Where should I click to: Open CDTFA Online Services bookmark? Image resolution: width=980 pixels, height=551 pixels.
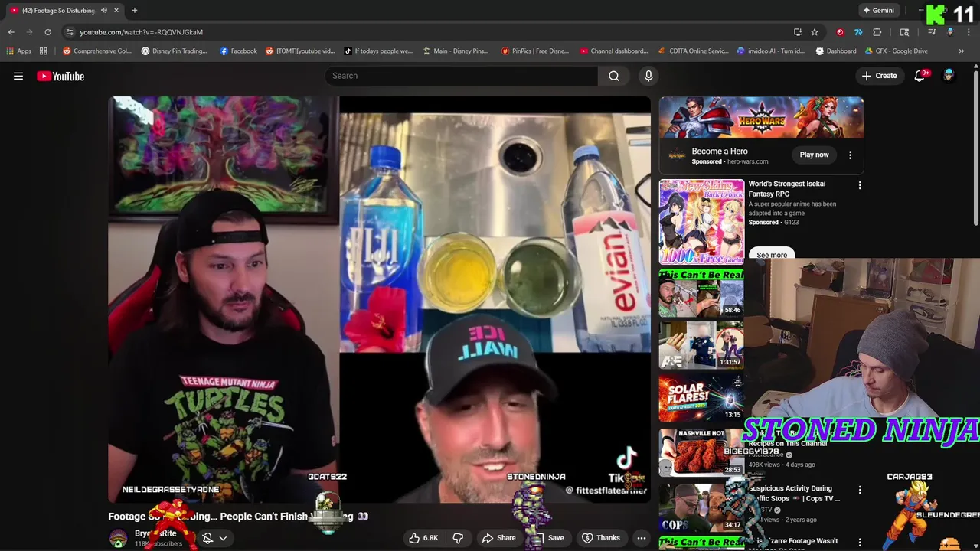pos(693,51)
